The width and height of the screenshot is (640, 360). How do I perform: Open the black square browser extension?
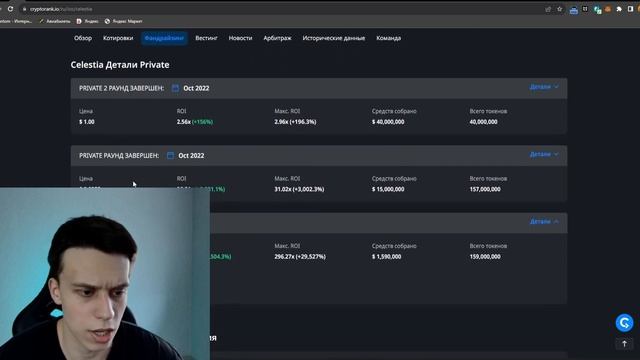pyautogui.click(x=585, y=9)
